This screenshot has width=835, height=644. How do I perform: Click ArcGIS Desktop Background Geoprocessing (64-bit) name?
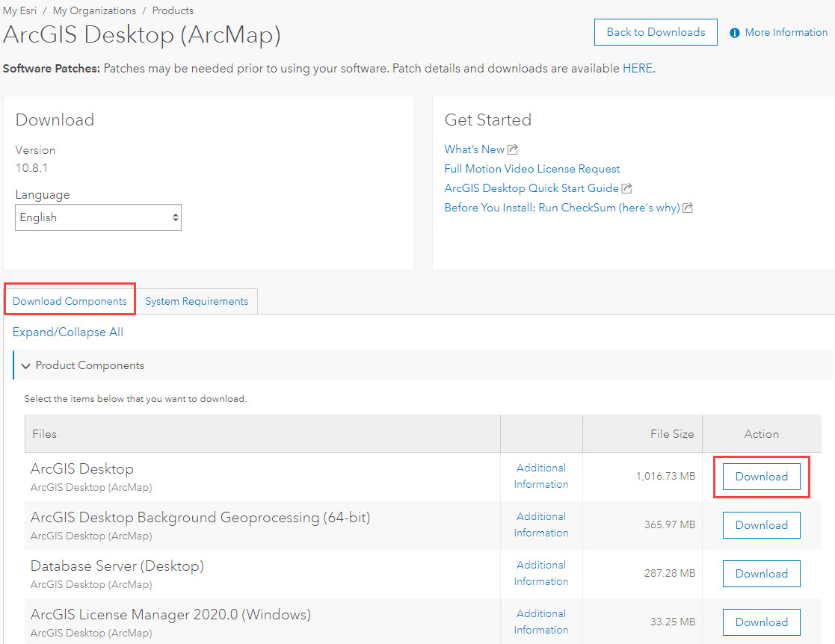tap(200, 518)
